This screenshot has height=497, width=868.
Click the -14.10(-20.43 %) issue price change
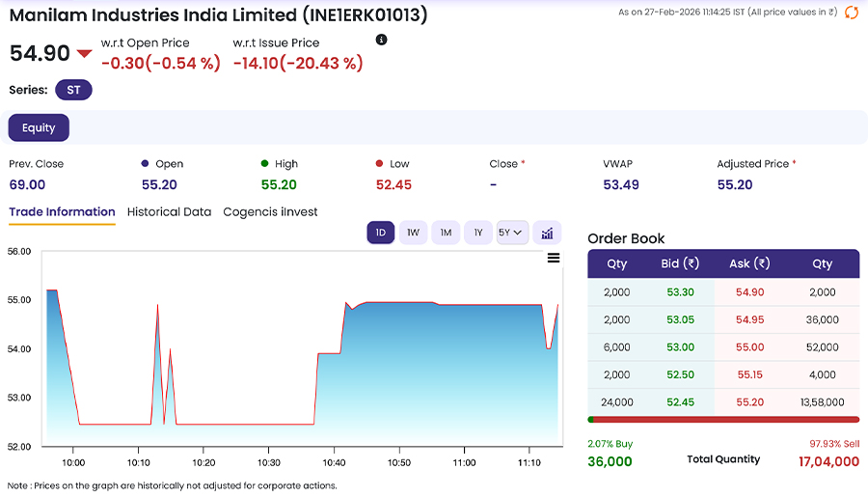(298, 63)
